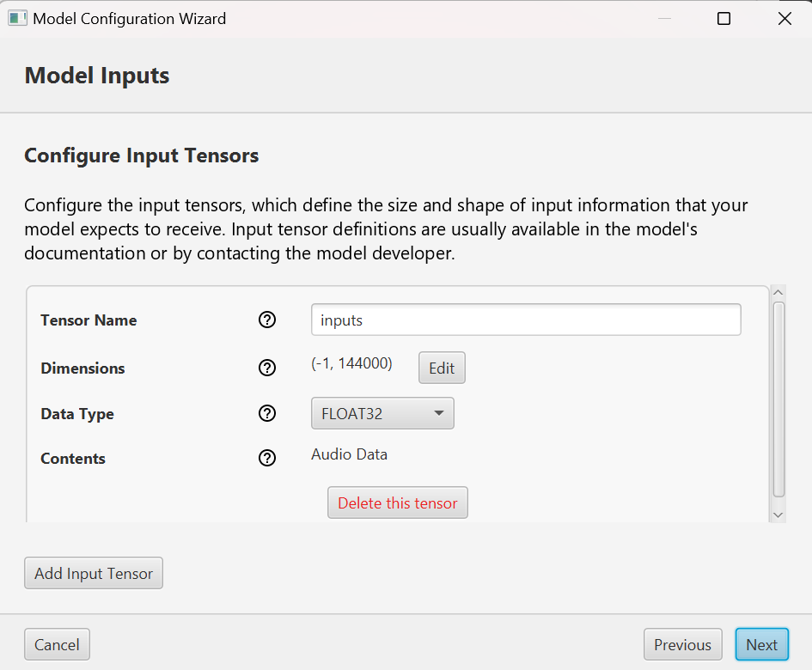Click the scrollbar down arrow in tensor panel
812x670 pixels.
pos(778,514)
